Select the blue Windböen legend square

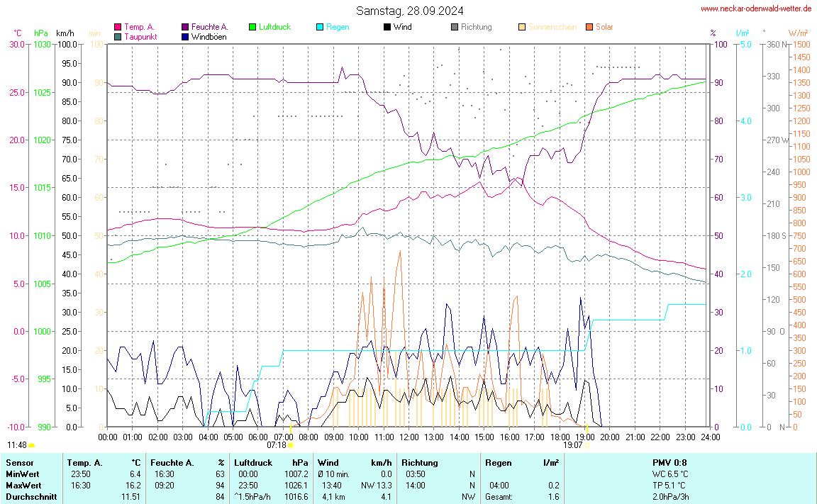pyautogui.click(x=185, y=36)
